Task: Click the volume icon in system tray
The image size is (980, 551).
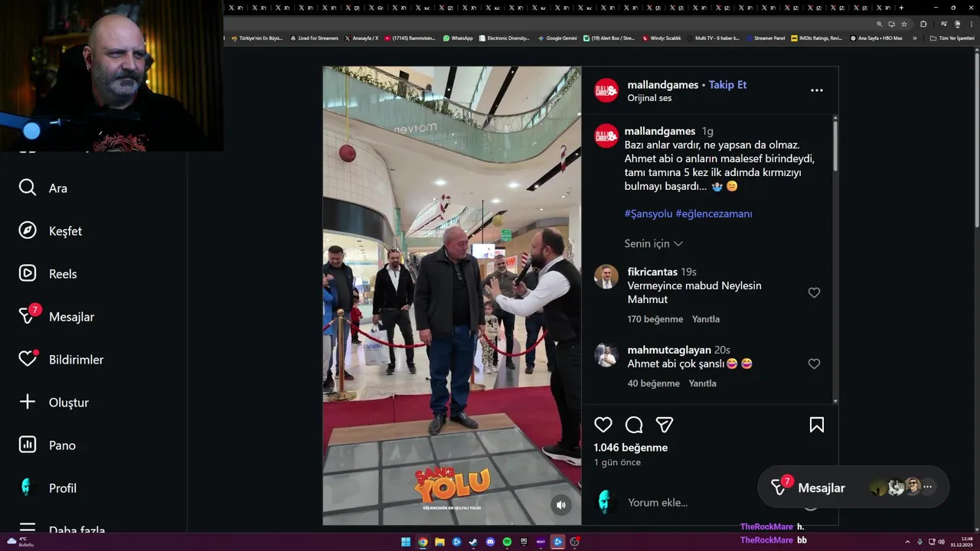Action: coord(942,542)
